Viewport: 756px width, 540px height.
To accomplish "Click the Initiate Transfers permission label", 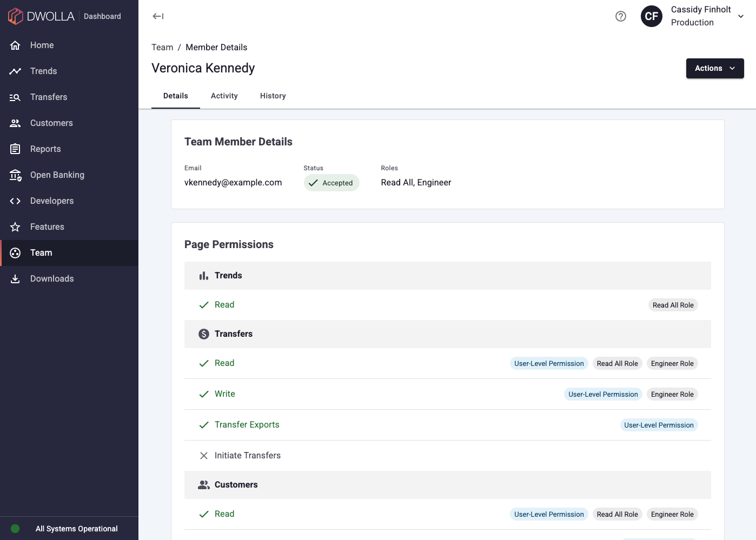I will (248, 456).
